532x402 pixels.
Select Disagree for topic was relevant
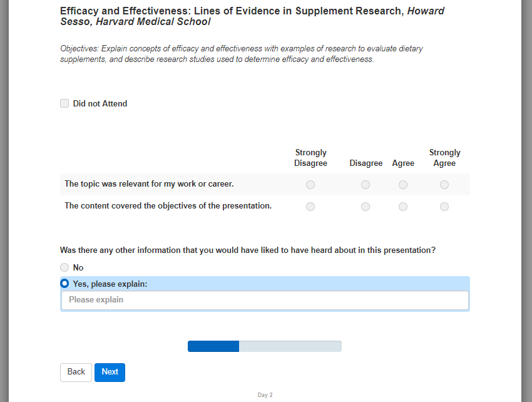pyautogui.click(x=366, y=185)
